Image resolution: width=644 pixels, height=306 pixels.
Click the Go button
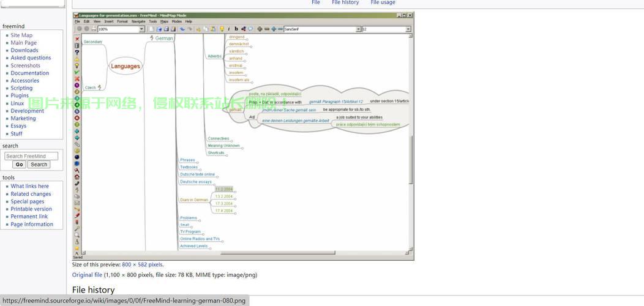(19, 164)
